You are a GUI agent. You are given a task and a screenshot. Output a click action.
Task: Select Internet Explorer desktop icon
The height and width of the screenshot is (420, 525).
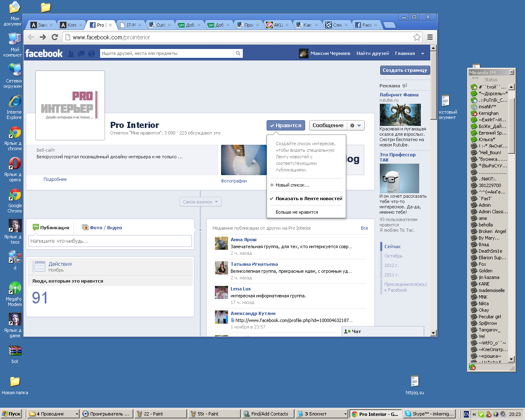[x=14, y=107]
